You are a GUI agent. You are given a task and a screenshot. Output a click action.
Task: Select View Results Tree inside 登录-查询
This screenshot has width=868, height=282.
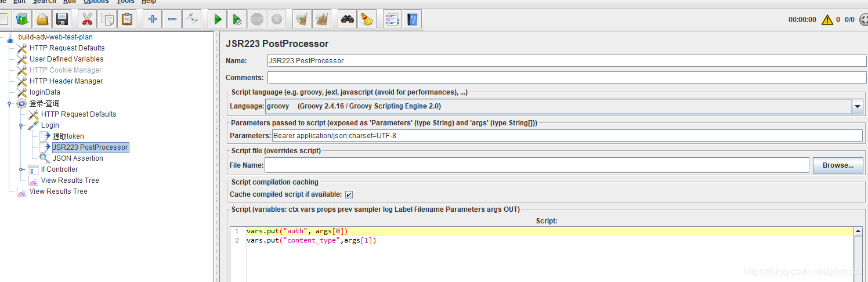(x=70, y=180)
